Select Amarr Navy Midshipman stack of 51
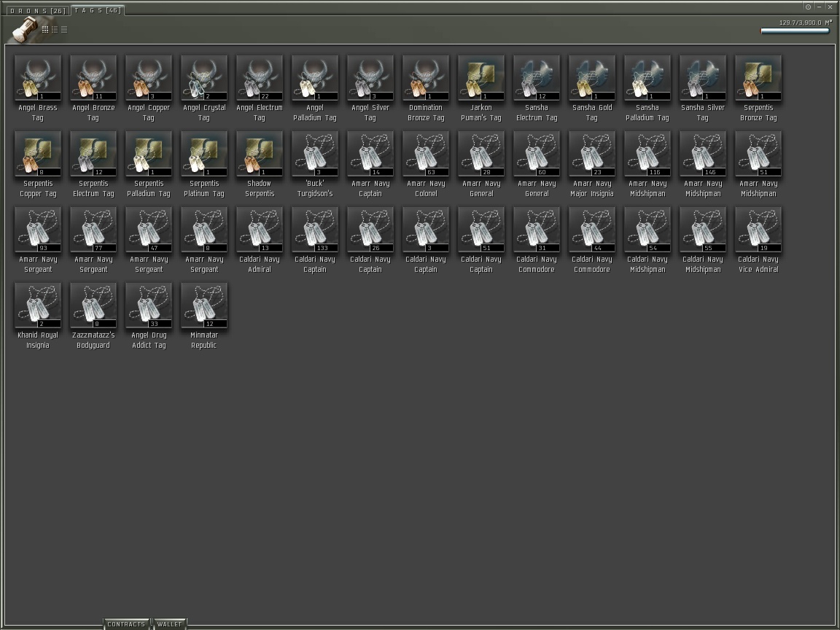This screenshot has width=840, height=630. pyautogui.click(x=758, y=154)
